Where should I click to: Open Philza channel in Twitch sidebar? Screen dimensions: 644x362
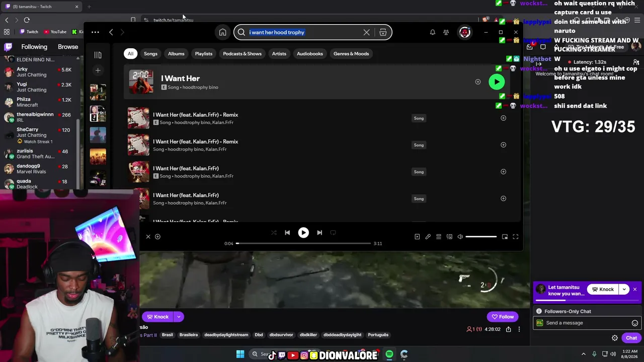pyautogui.click(x=38, y=102)
